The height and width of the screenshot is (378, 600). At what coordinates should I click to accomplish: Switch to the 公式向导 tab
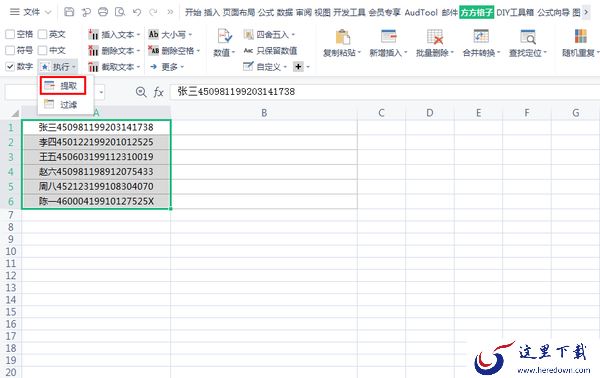pos(553,13)
